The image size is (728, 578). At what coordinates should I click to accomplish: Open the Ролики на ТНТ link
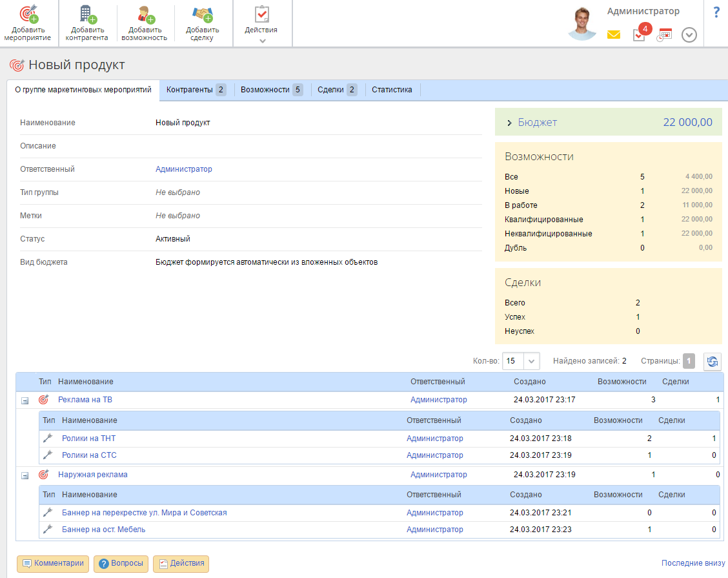coord(88,439)
